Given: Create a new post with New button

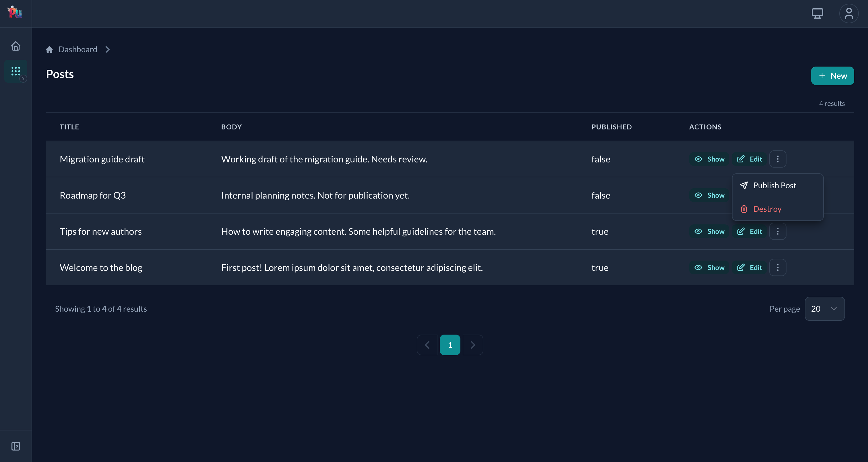Looking at the screenshot, I should coord(832,76).
